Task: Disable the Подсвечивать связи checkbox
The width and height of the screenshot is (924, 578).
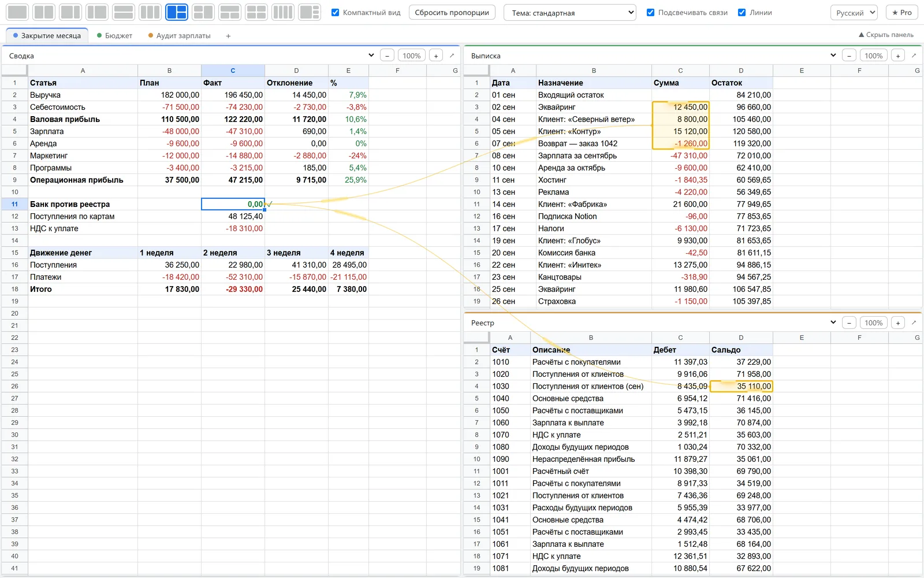Action: pos(650,12)
